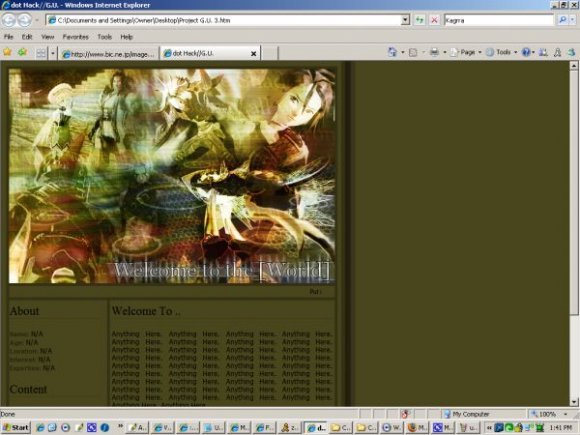Click the Windows Start button

point(16,428)
